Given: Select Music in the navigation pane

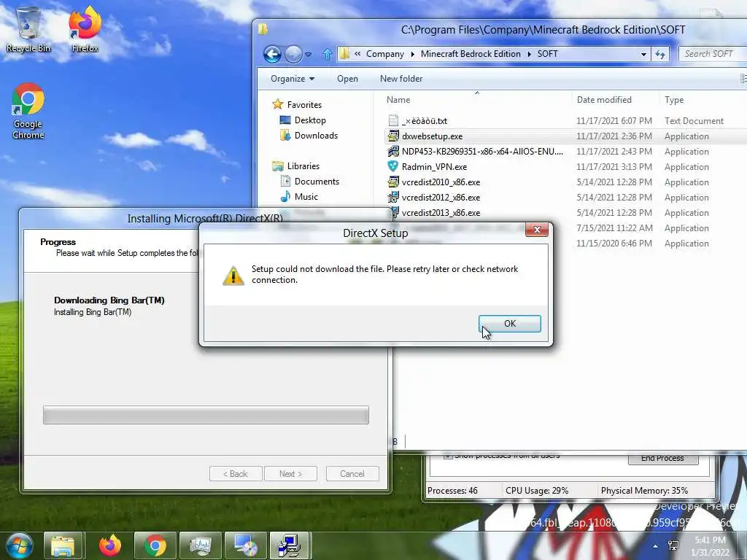Looking at the screenshot, I should [306, 196].
